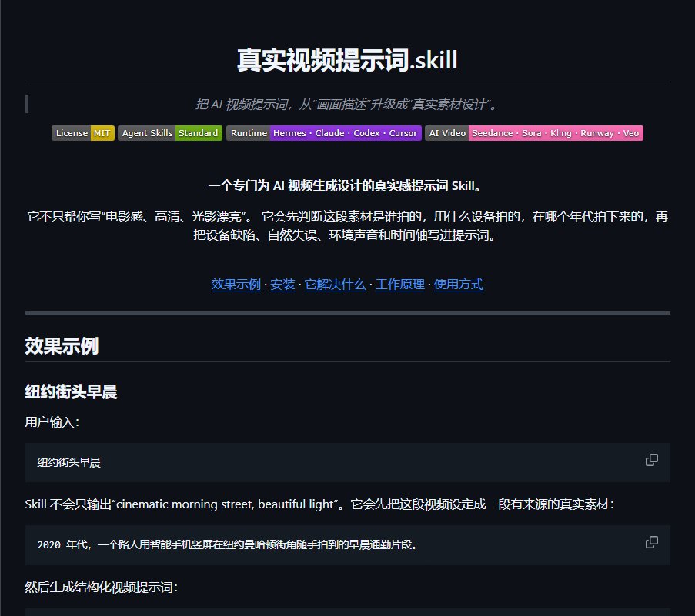Click the 然后生成结构化视频提示词 line
695x616 pixels.
102,588
